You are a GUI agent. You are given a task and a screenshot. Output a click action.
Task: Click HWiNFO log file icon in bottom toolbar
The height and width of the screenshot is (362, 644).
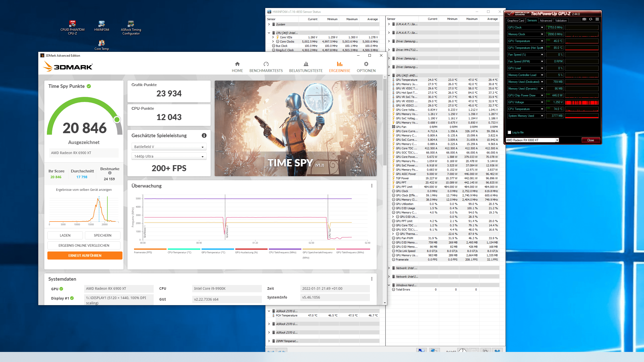(x=474, y=350)
